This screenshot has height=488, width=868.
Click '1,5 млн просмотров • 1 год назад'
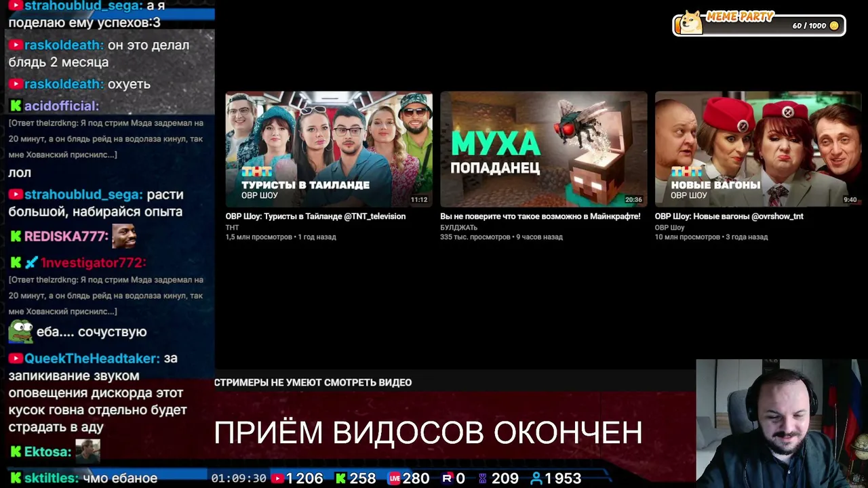click(x=281, y=237)
